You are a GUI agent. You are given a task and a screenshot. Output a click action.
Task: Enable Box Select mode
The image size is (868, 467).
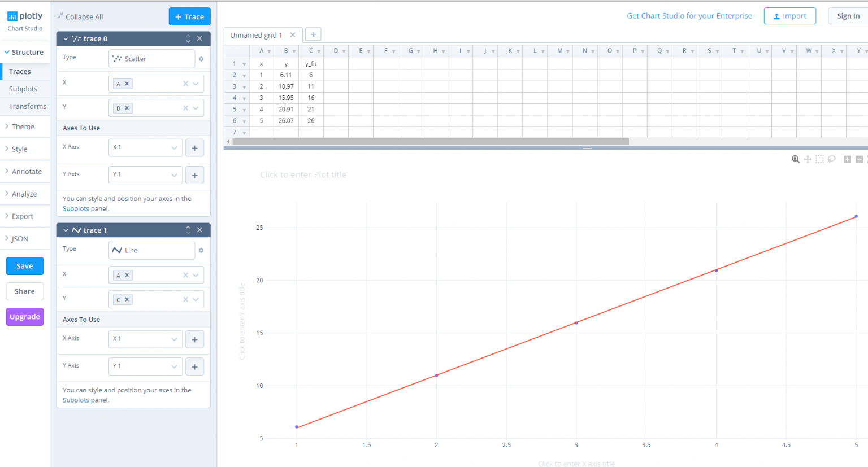819,159
